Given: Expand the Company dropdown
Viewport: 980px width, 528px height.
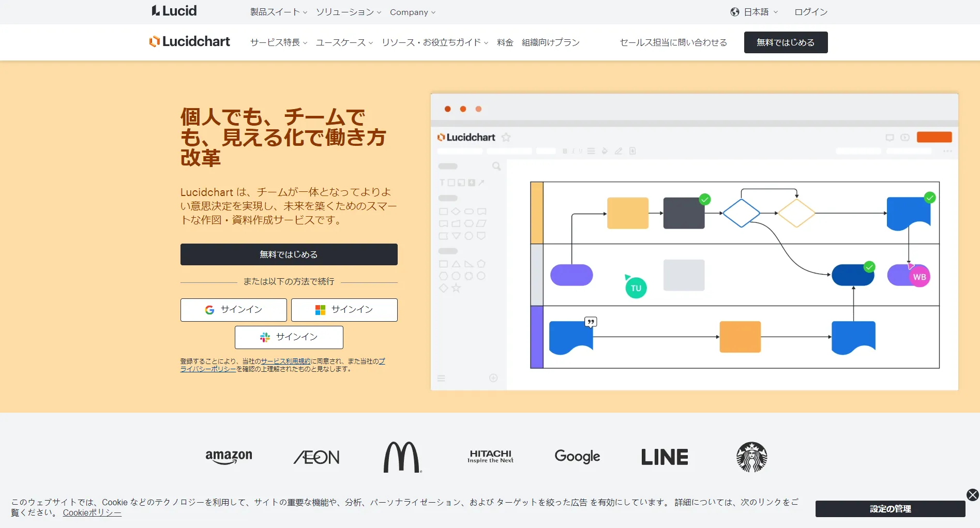Looking at the screenshot, I should 413,12.
